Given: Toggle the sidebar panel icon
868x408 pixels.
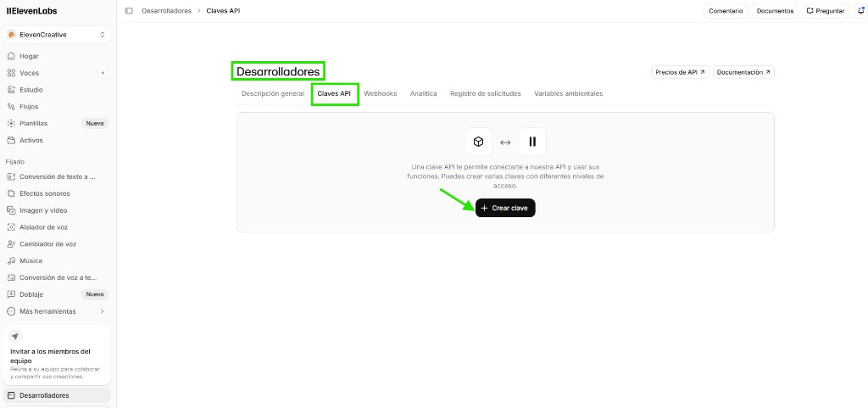Looking at the screenshot, I should (x=129, y=10).
